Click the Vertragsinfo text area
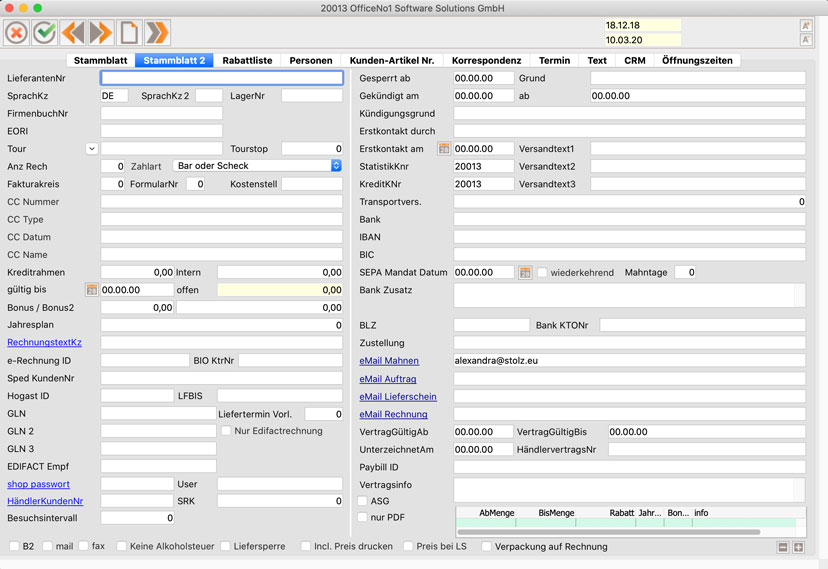 coord(629,490)
